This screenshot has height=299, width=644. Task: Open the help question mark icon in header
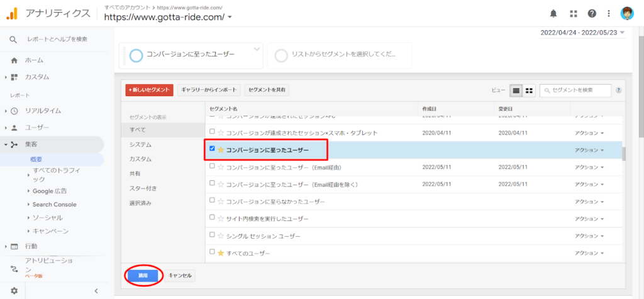coord(592,14)
